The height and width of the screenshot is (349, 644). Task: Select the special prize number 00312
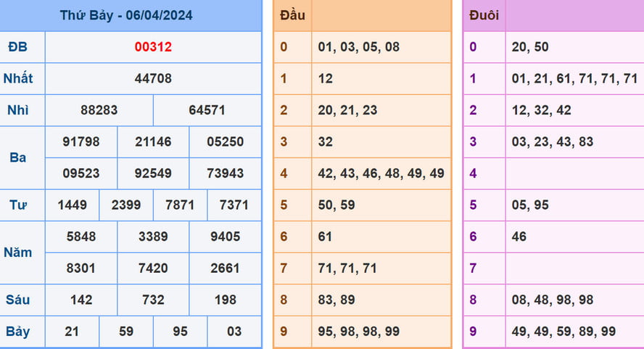[x=153, y=47]
